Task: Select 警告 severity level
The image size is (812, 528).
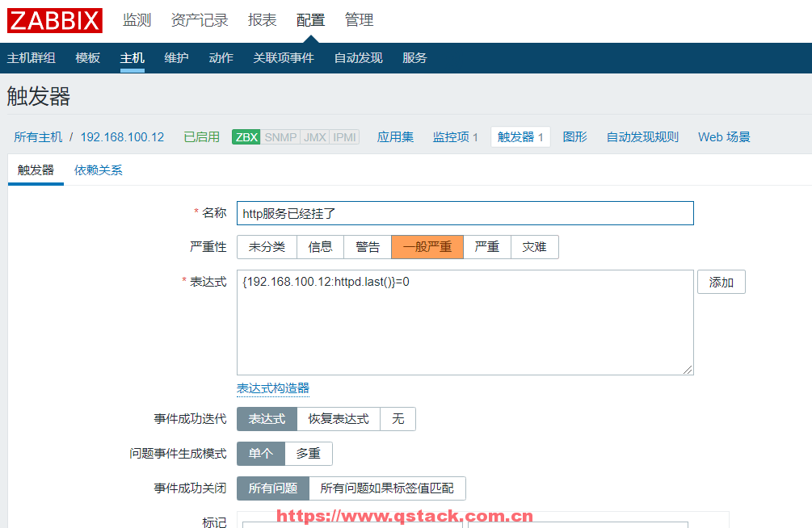Action: pos(368,247)
